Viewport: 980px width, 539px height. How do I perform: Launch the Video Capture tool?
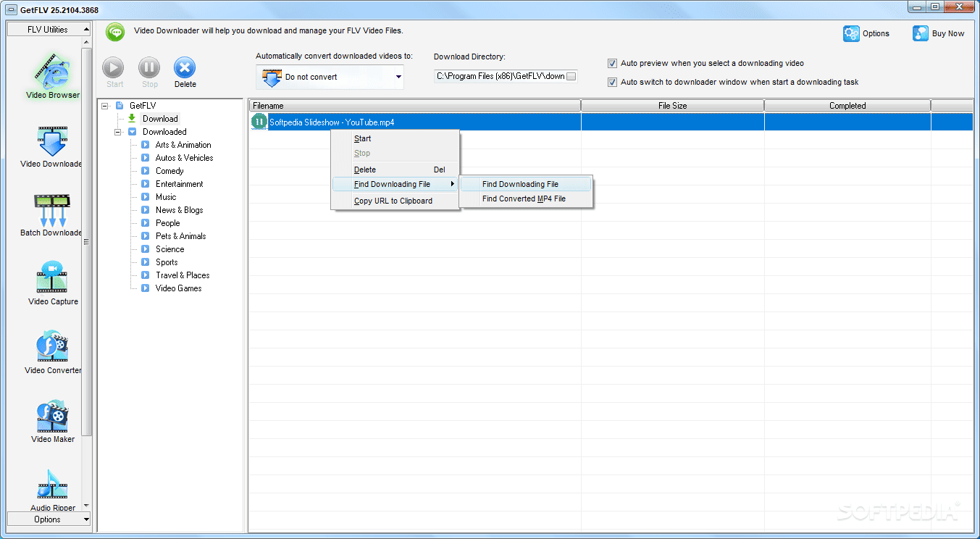click(x=52, y=280)
